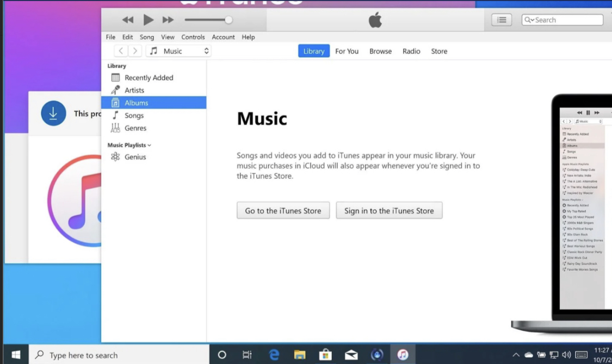Click the Library sidebar heading
The width and height of the screenshot is (612, 364).
pyautogui.click(x=117, y=66)
